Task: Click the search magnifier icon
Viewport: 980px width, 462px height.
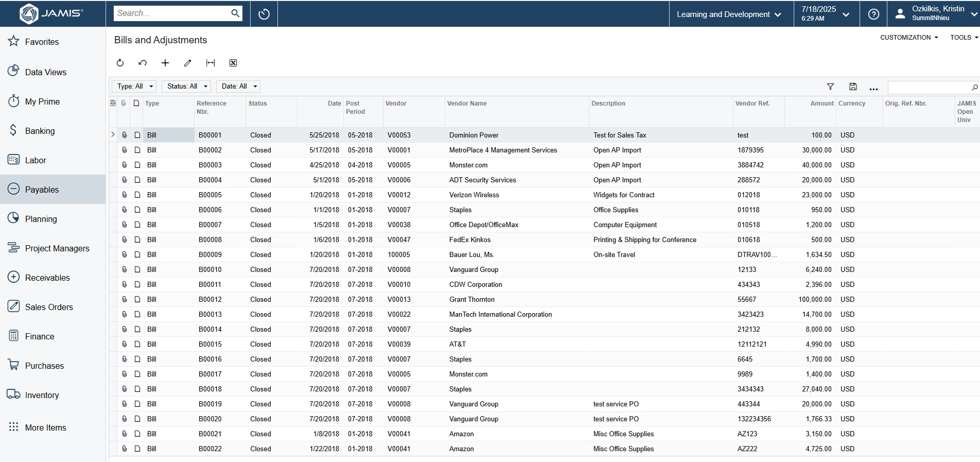Action: [235, 13]
